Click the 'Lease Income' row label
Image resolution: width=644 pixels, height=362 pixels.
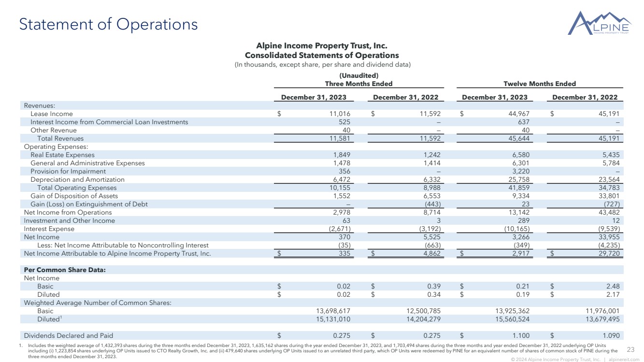click(52, 114)
